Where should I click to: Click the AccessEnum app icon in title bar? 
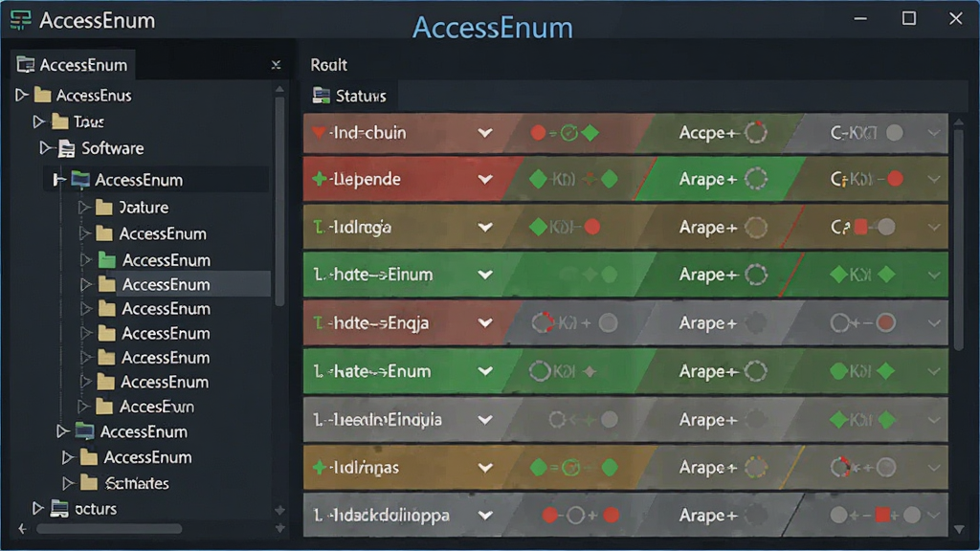(x=20, y=20)
